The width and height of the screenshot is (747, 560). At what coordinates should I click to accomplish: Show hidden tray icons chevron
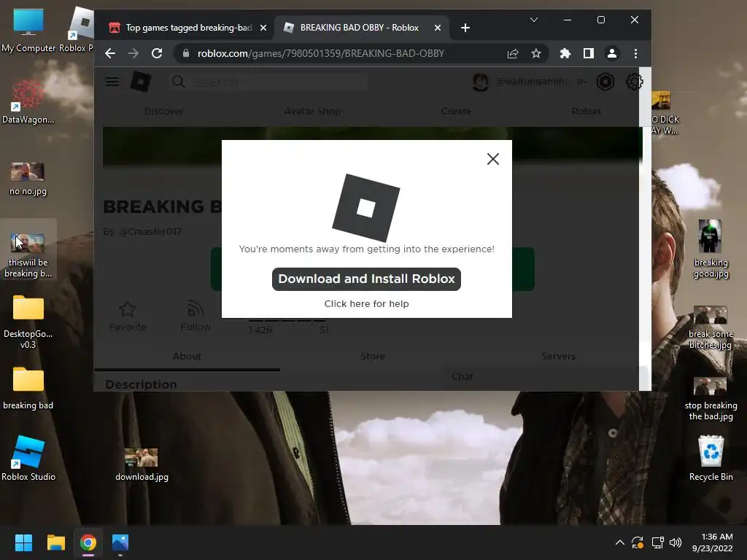click(620, 542)
